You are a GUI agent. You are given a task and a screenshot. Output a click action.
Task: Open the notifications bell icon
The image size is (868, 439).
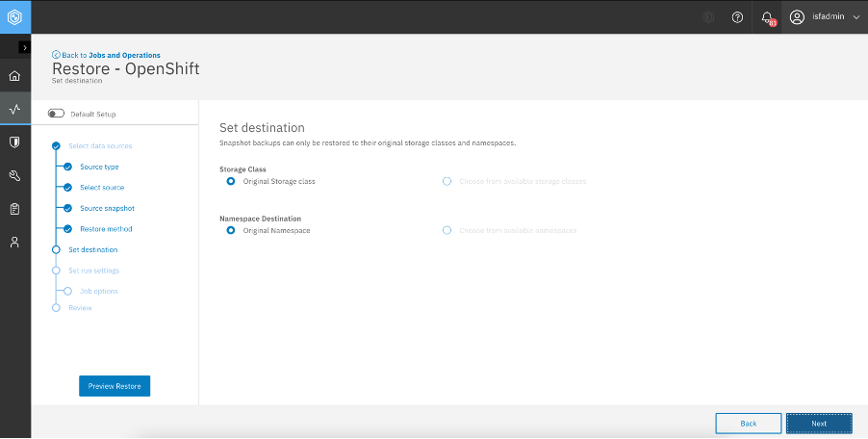tap(767, 17)
